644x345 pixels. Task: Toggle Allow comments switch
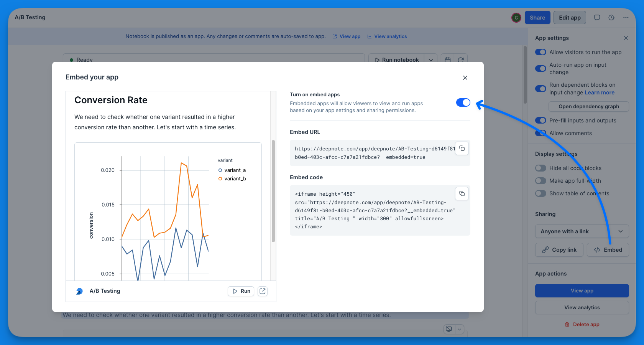coord(540,133)
